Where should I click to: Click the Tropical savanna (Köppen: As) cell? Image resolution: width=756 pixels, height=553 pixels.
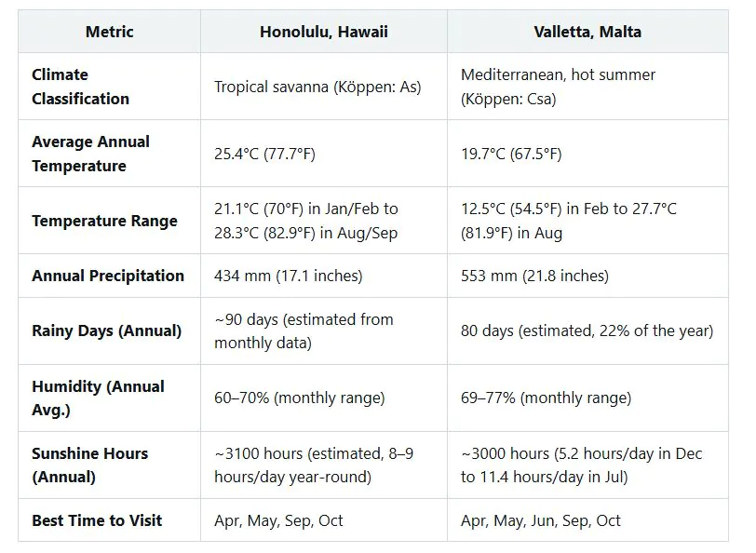317,87
